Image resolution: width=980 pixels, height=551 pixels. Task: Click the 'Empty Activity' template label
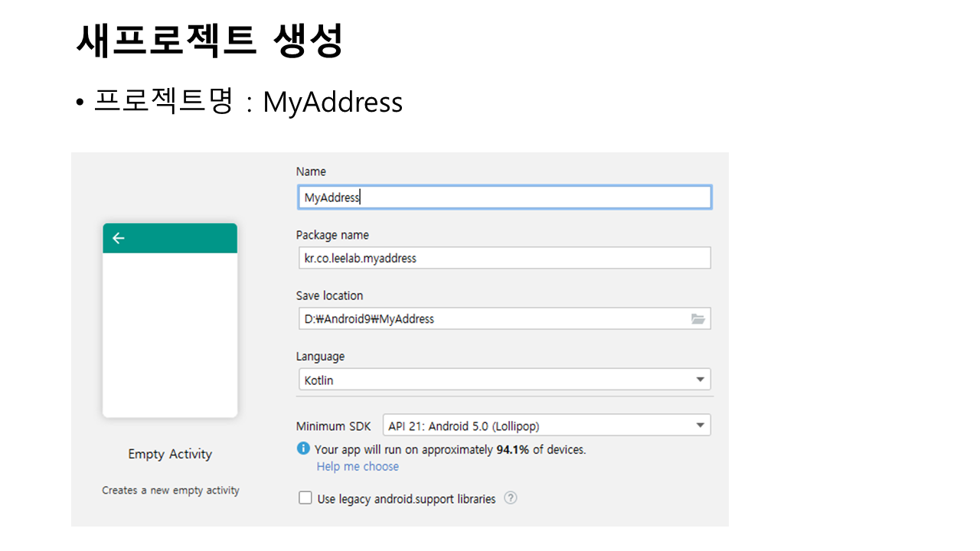tap(170, 454)
